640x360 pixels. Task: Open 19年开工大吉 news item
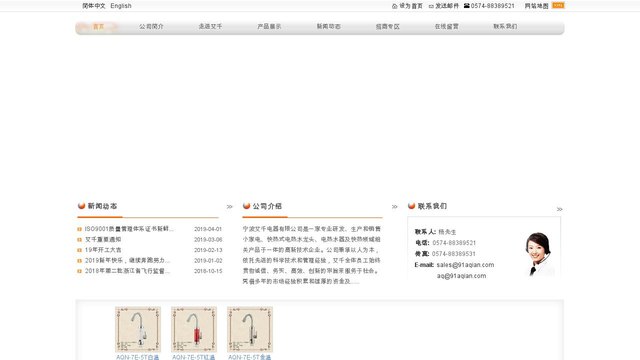pyautogui.click(x=103, y=250)
